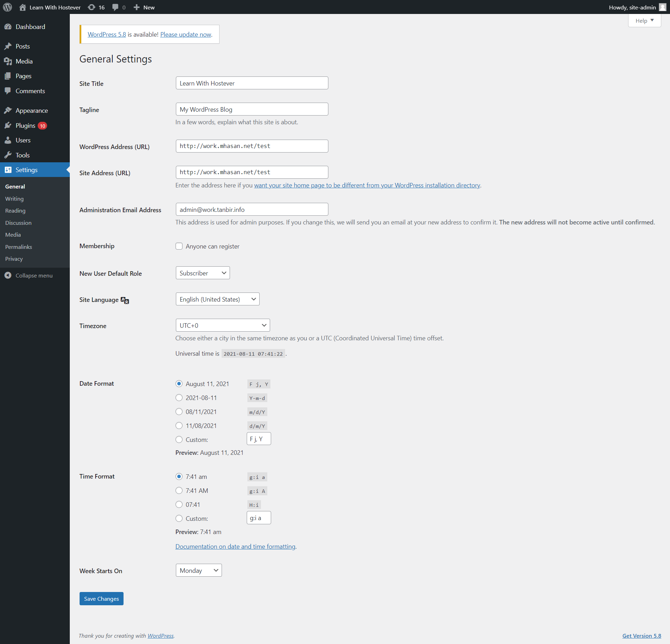670x644 pixels.
Task: Click the sidebar Comments icon
Action: pos(8,91)
